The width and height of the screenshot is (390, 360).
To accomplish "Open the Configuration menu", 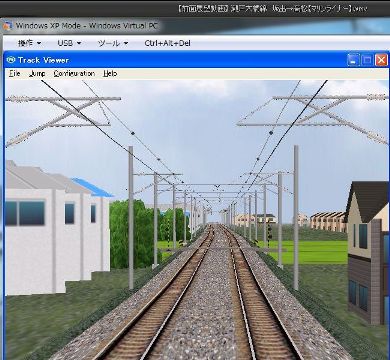I will pos(74,73).
